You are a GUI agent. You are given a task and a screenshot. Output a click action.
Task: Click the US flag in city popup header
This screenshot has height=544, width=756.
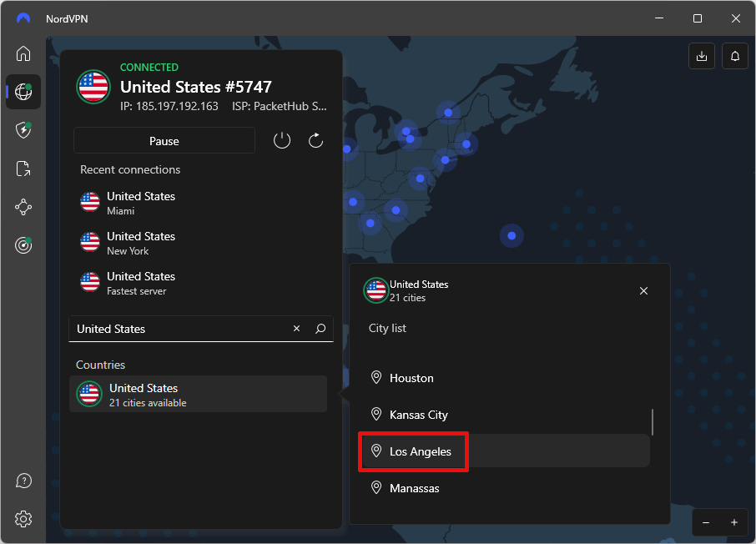(x=375, y=290)
